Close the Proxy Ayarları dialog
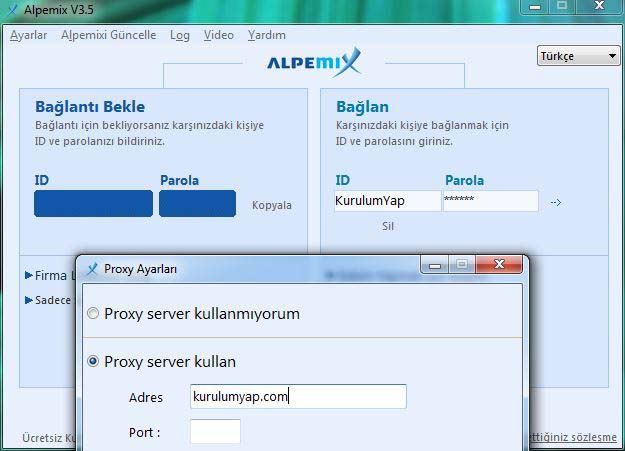The height and width of the screenshot is (451, 625). point(499,264)
